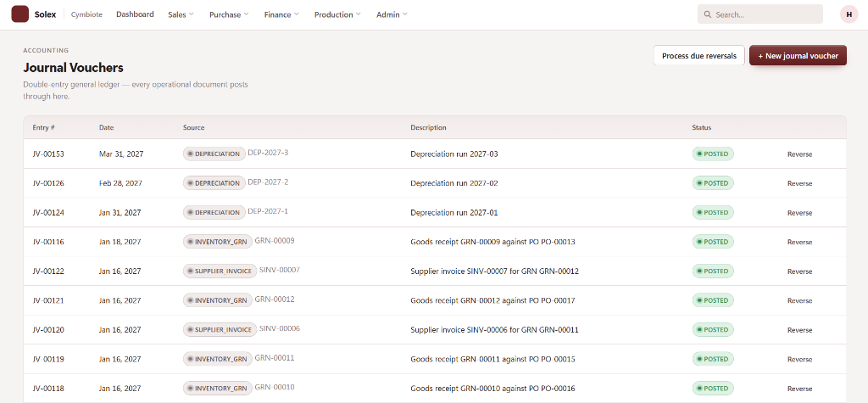
Task: Reverse journal entry JV-00121
Action: (x=799, y=301)
